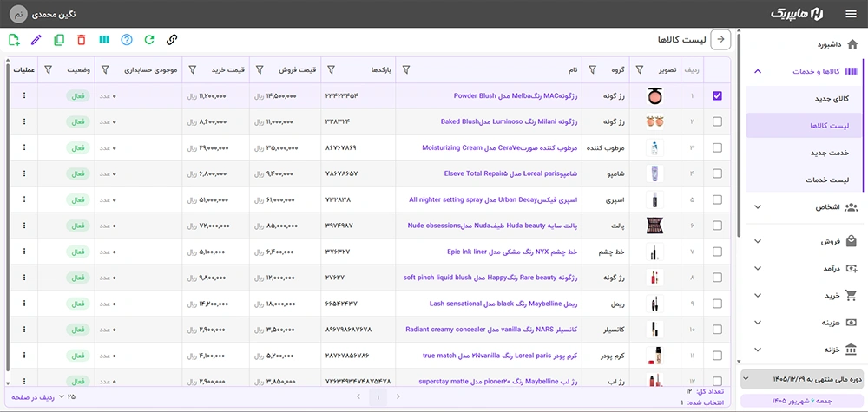Screen dimensions: 868x412
Task: Filter the گروه column
Action: coord(592,69)
